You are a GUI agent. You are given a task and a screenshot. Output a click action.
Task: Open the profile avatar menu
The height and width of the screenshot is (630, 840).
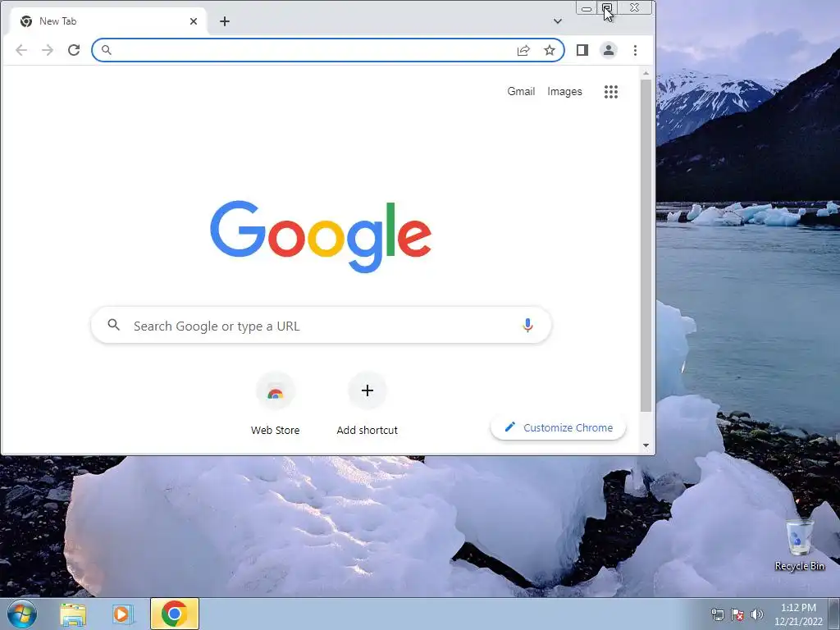click(x=609, y=50)
